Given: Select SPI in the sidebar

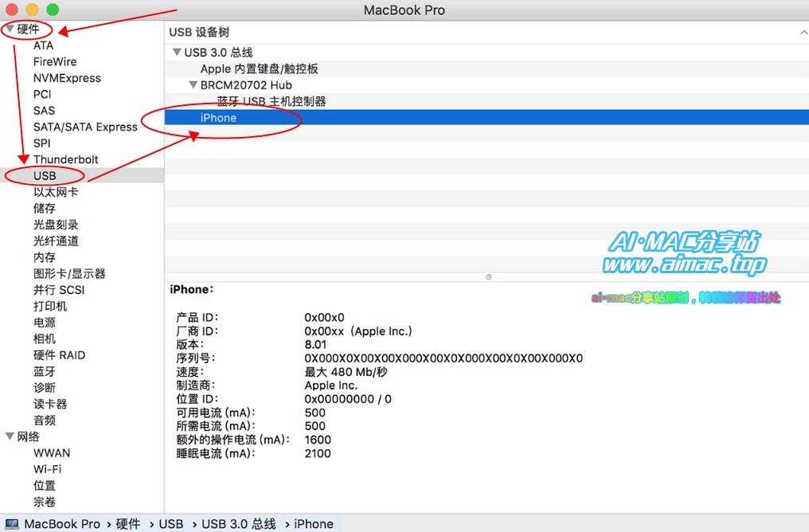Looking at the screenshot, I should tap(41, 143).
